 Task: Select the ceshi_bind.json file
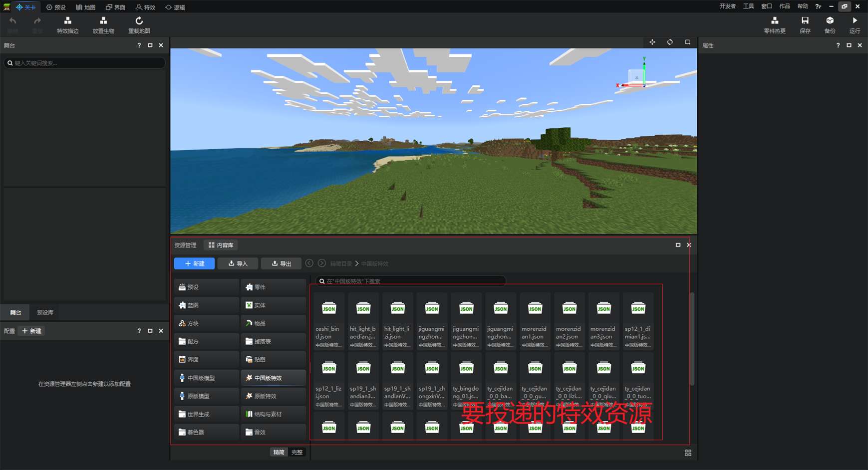[329, 321]
